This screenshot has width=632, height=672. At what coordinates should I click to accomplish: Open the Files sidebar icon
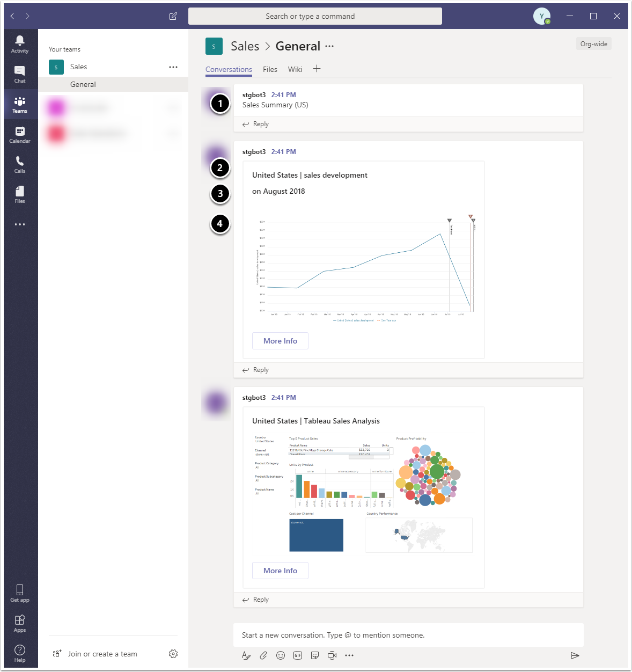pyautogui.click(x=20, y=194)
